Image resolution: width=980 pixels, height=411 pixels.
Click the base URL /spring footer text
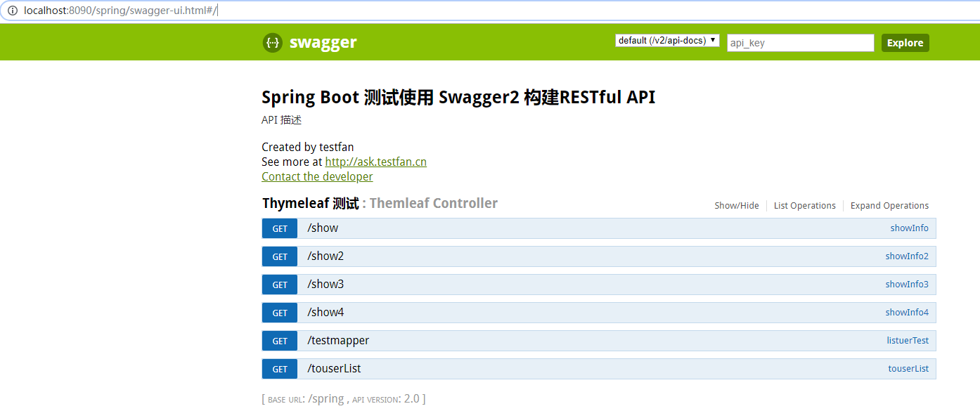[x=325, y=398]
